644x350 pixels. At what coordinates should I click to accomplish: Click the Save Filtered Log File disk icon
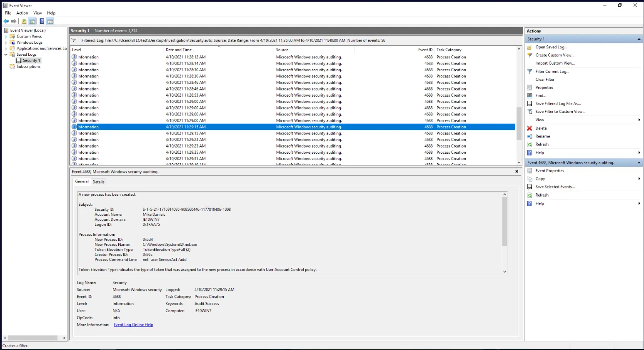pyautogui.click(x=529, y=104)
